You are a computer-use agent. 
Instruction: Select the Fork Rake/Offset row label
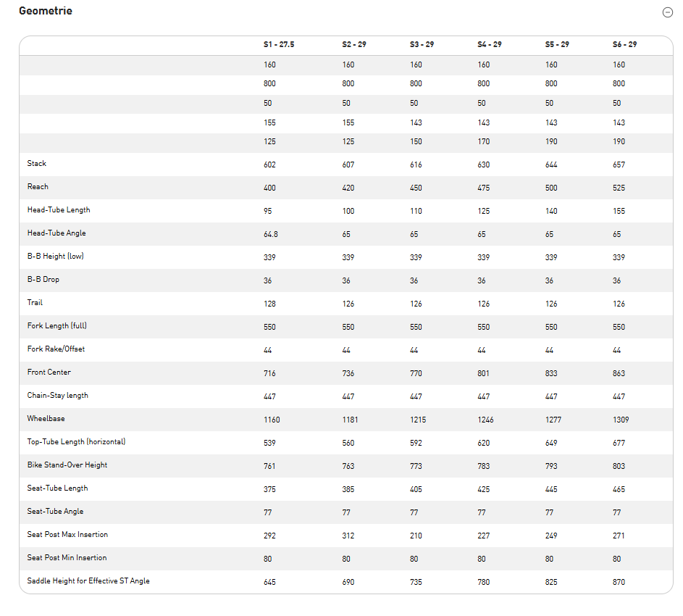(56, 349)
